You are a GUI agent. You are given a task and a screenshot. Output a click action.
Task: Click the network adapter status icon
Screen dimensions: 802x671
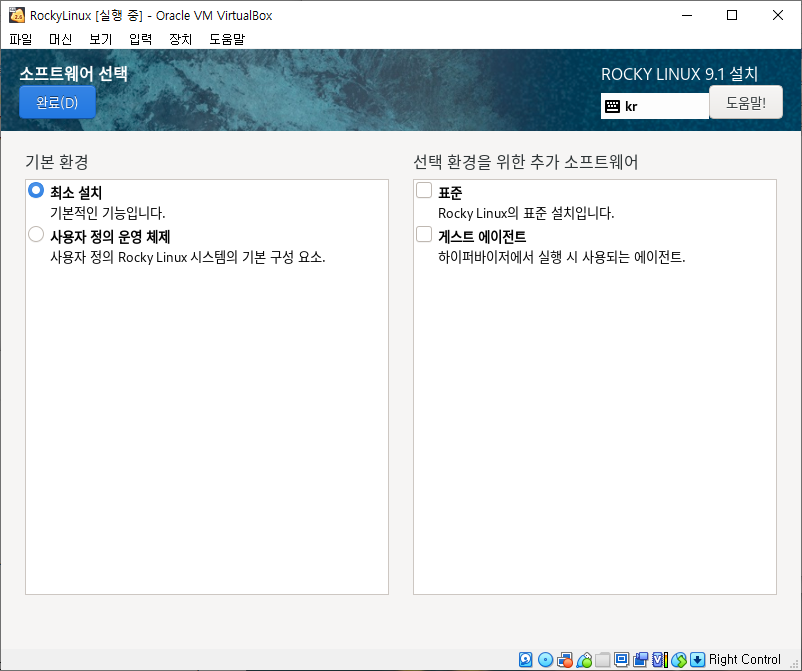tap(565, 660)
